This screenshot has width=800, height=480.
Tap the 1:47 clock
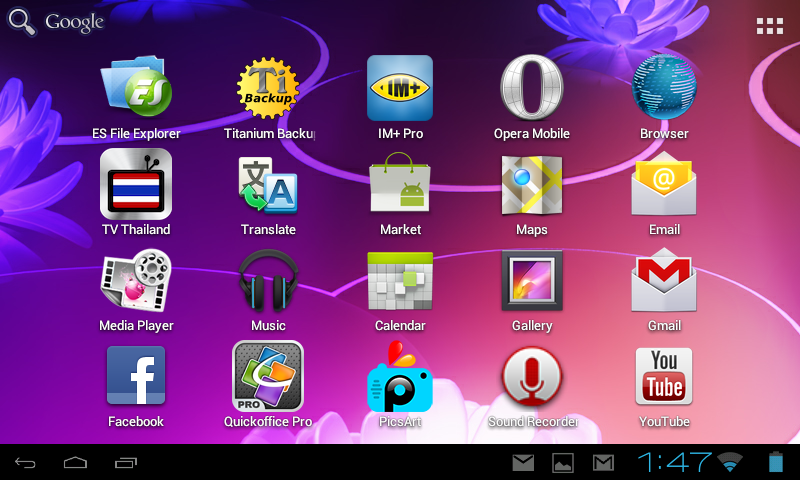coord(674,462)
